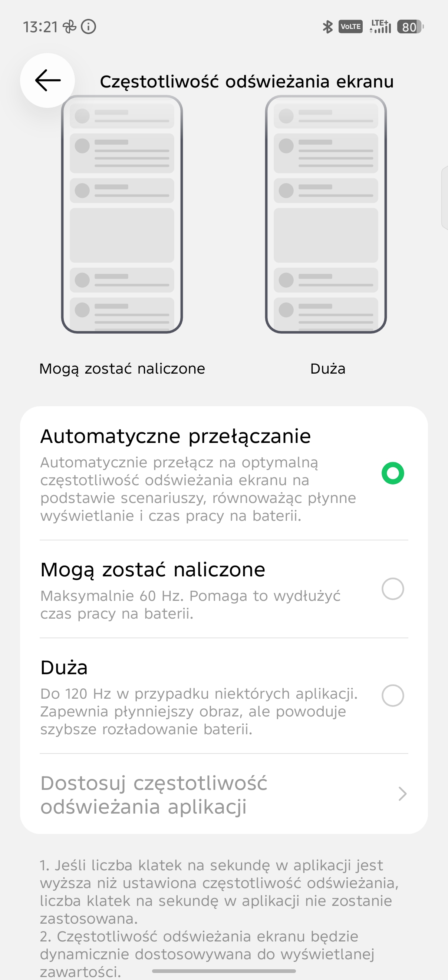The image size is (448, 980).
Task: Tap the fan-shaped status bar icon
Action: coord(70,27)
